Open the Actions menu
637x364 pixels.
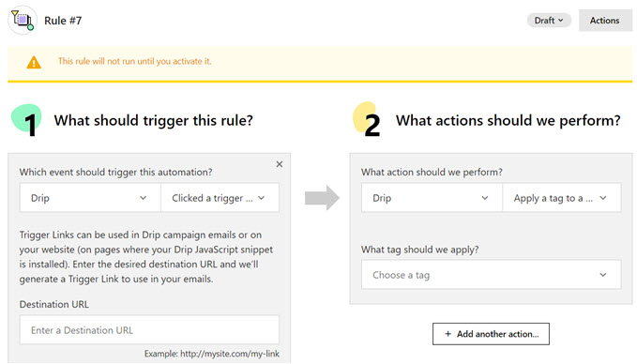(x=605, y=21)
